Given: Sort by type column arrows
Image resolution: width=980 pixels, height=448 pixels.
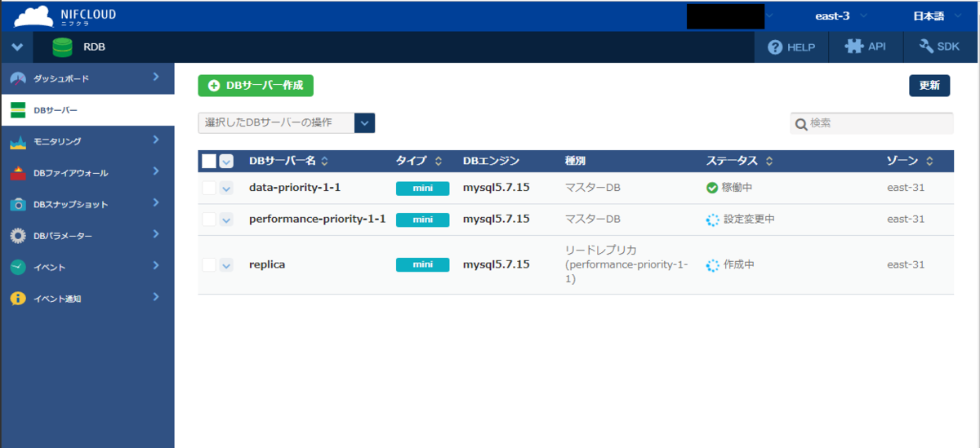Looking at the screenshot, I should pos(439,162).
